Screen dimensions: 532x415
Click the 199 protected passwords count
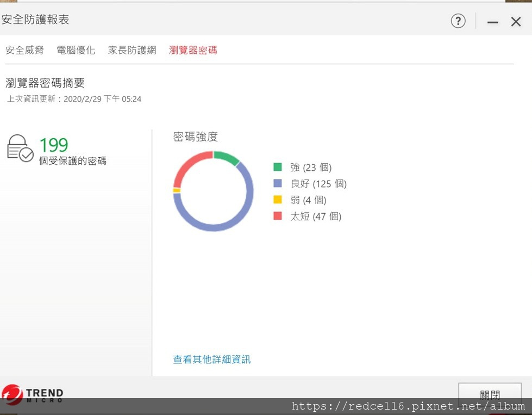[x=54, y=145]
